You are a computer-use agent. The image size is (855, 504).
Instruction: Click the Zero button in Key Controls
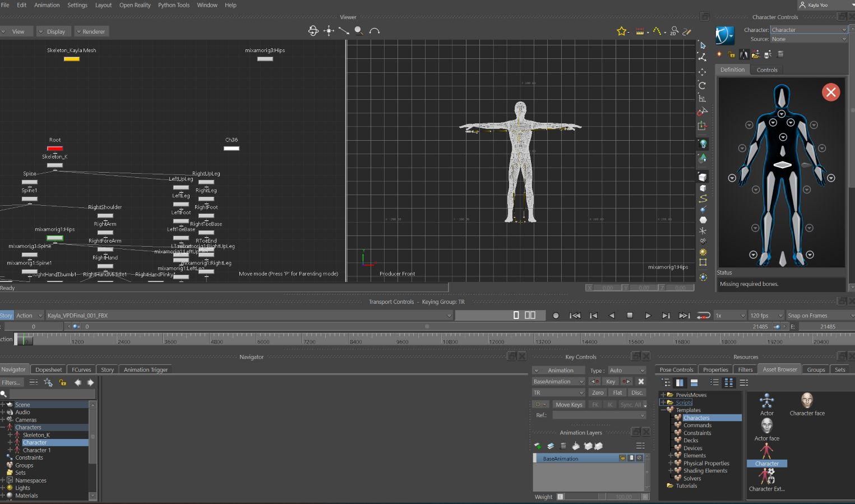(x=598, y=392)
